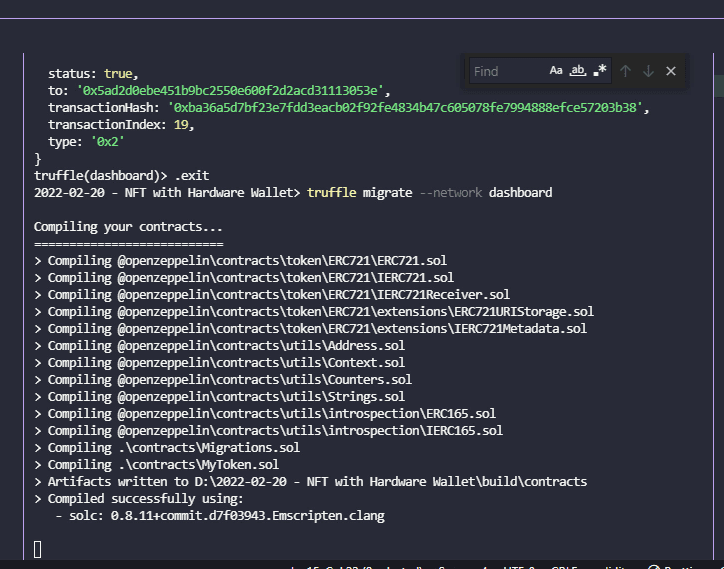Close the terminal find widget
This screenshot has height=569, width=724.
(x=671, y=71)
